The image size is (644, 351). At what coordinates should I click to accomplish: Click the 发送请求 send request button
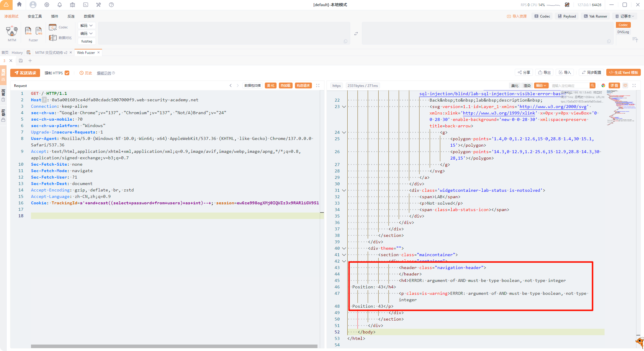point(25,73)
